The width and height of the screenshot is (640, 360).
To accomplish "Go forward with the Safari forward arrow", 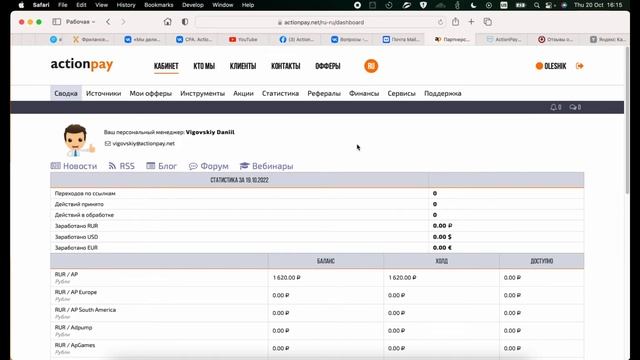I will point(123,22).
